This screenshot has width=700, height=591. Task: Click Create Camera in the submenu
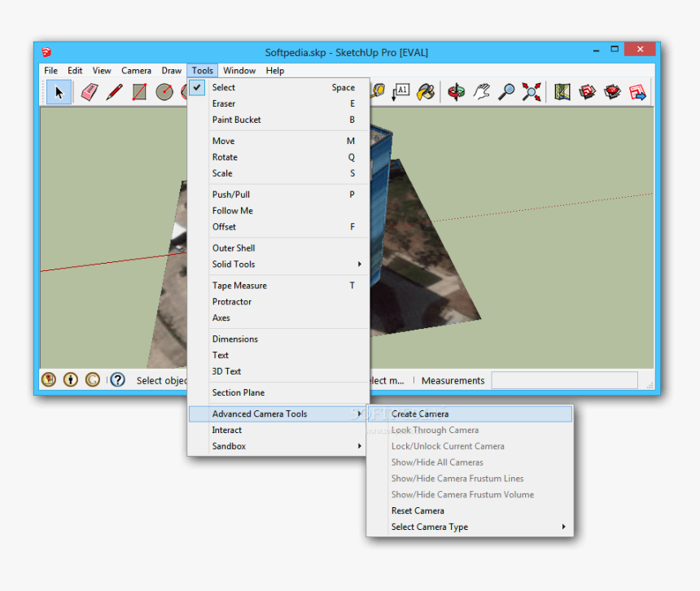pyautogui.click(x=470, y=414)
